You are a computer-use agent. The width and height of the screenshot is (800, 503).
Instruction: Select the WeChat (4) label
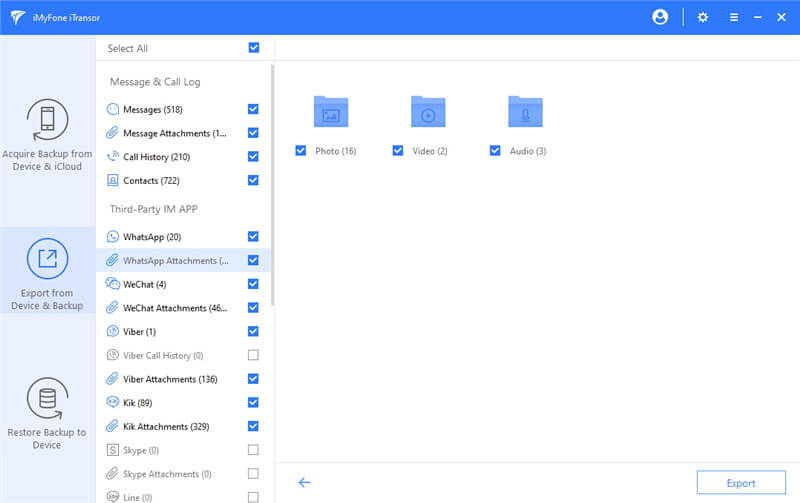[x=144, y=285]
